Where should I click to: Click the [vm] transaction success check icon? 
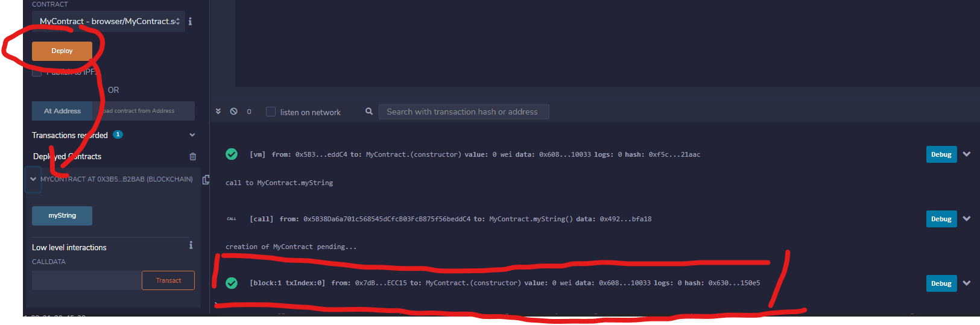pyautogui.click(x=232, y=154)
